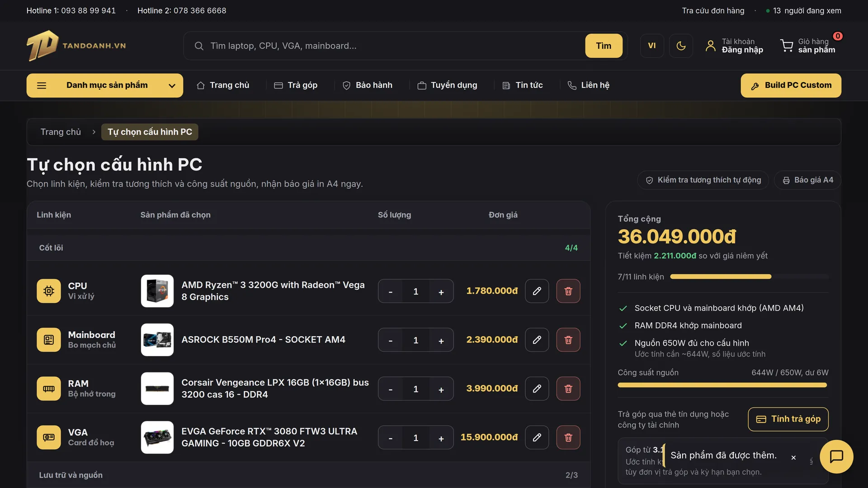Click the Tìm search button
This screenshot has width=868, height=488.
pyautogui.click(x=604, y=46)
